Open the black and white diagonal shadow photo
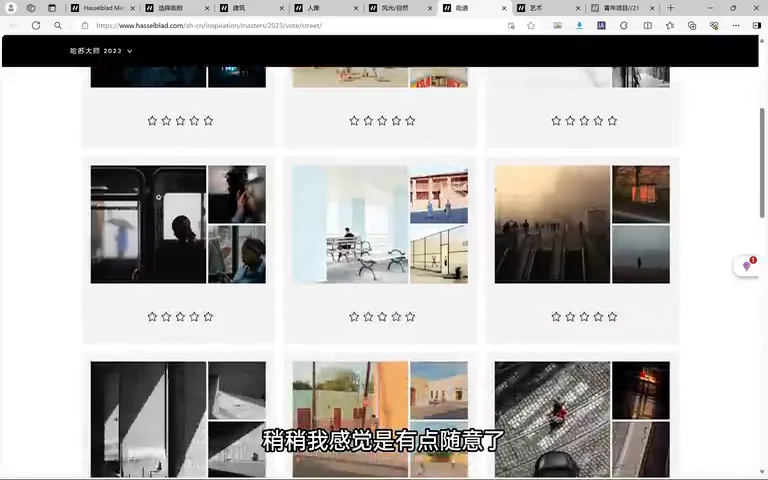The image size is (768, 480). (148, 419)
